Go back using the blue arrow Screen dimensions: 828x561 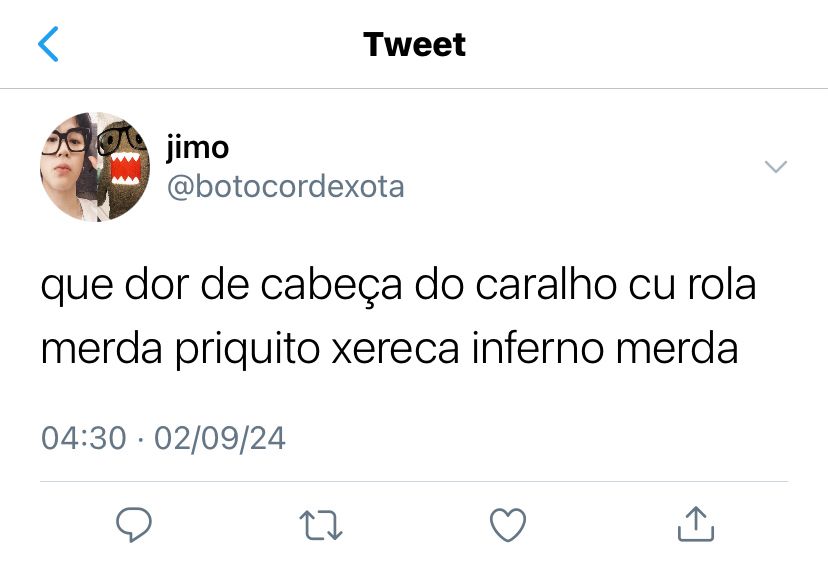[48, 44]
